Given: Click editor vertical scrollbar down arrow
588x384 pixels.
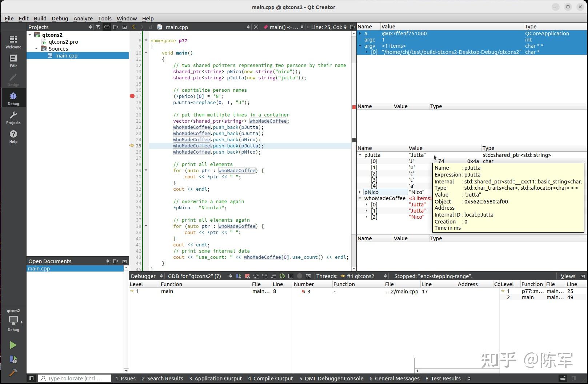Looking at the screenshot, I should 353,269.
